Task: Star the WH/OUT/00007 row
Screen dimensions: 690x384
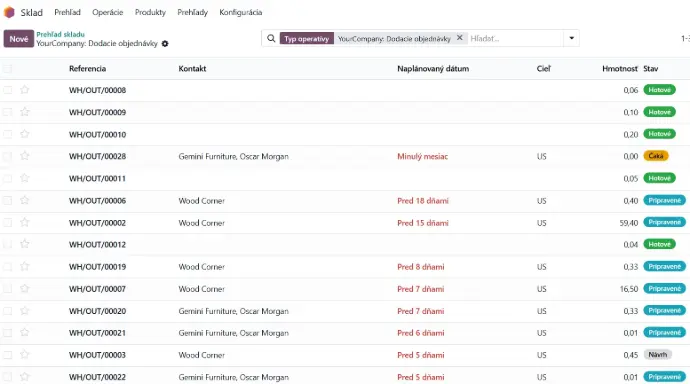Action: point(25,289)
